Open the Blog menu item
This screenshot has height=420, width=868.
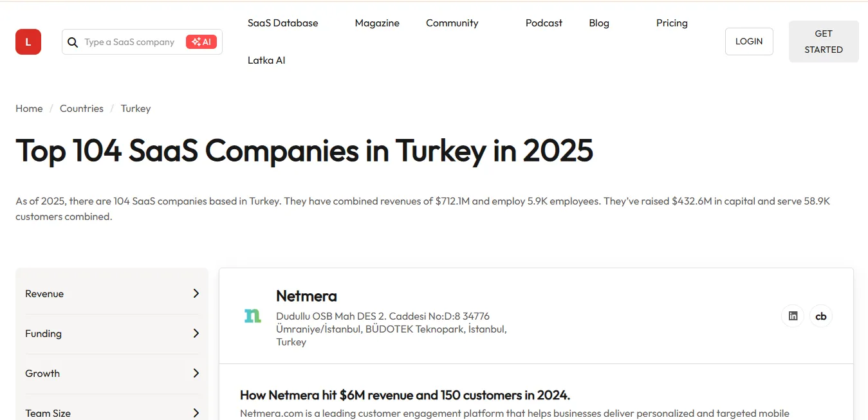[599, 23]
